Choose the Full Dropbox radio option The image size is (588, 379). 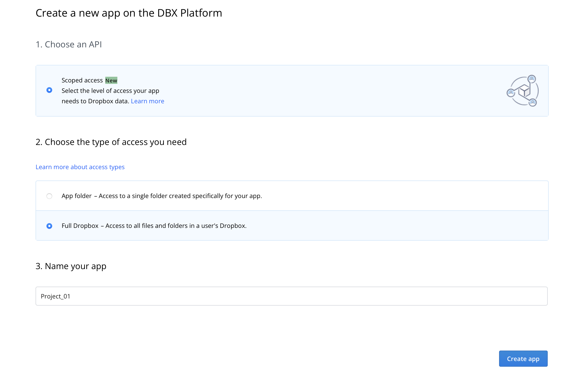49,226
